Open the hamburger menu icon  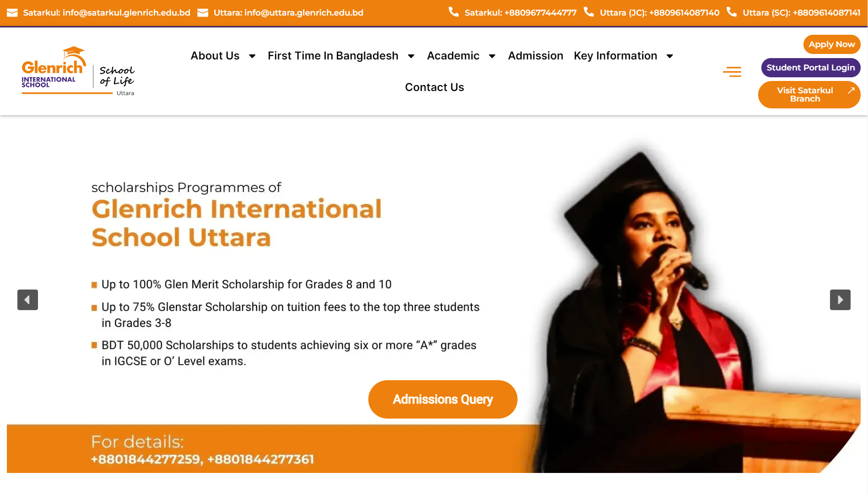click(732, 72)
